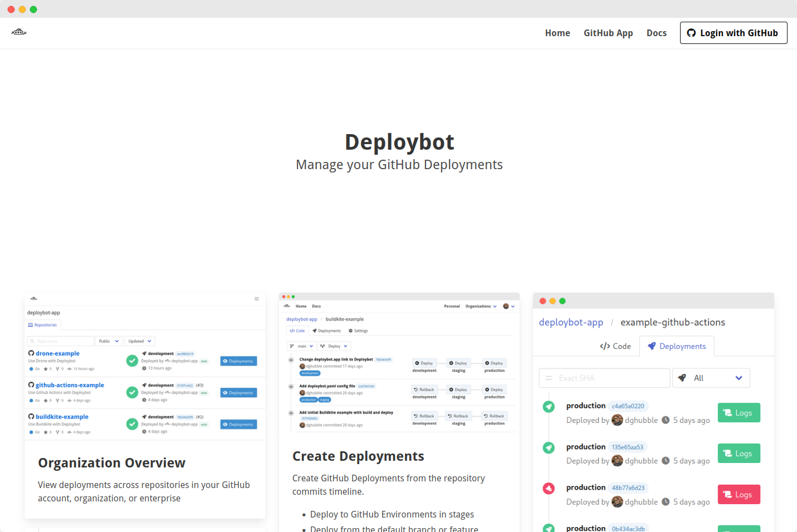Click Logs for production c4a65a0220 deployment
Image resolution: width=797 pixels, height=532 pixels.
(x=739, y=413)
